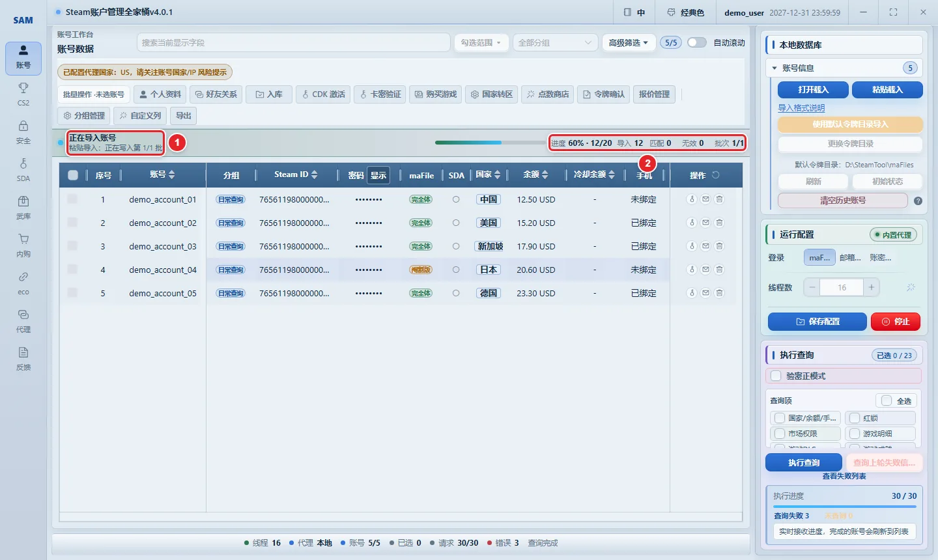Click the spinner icon beside thread count
This screenshot has width=938, height=560.
[911, 287]
